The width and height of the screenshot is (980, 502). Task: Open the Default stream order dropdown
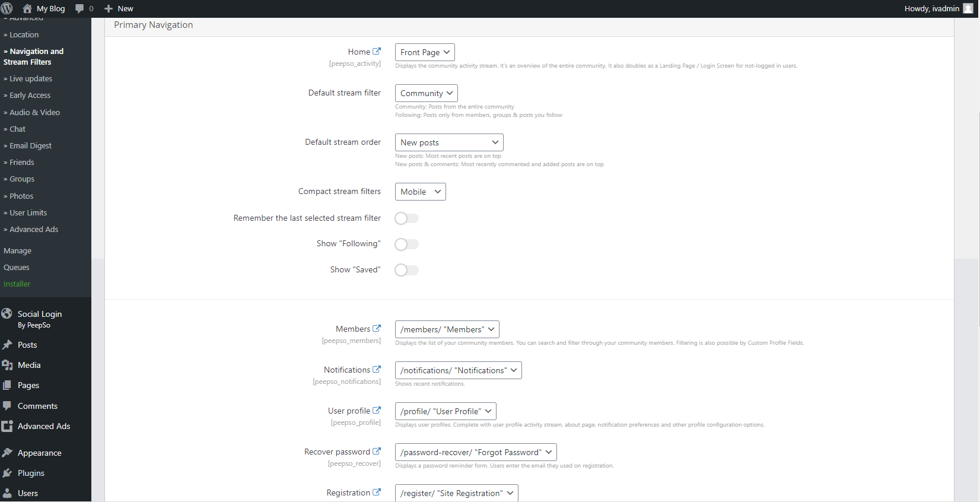click(x=449, y=142)
